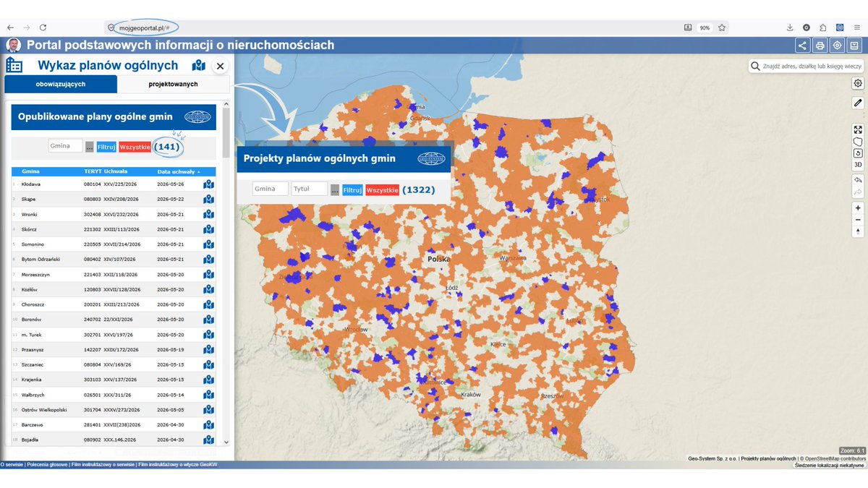Click the browser reload button
Viewport: 868px width, 488px height.
point(43,27)
